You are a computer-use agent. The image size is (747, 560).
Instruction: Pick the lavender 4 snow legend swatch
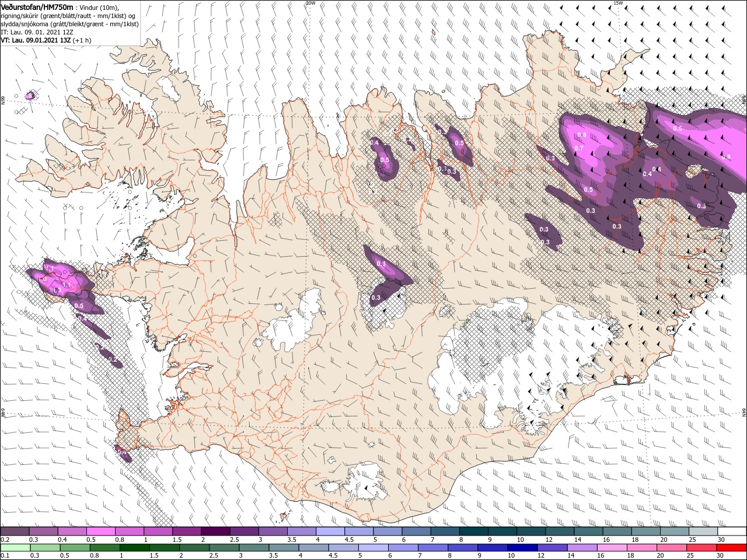coord(330,532)
